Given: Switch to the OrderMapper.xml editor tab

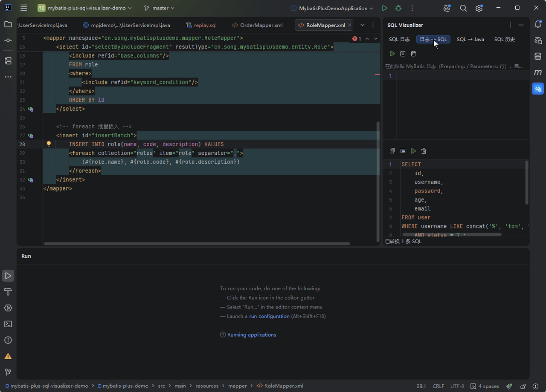Looking at the screenshot, I should pyautogui.click(x=257, y=25).
